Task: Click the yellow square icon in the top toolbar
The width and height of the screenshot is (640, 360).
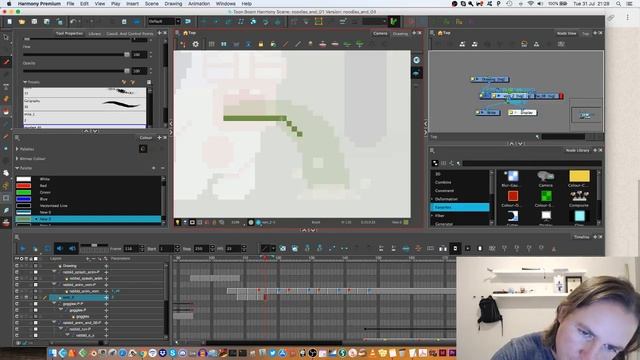Action: (x=318, y=21)
